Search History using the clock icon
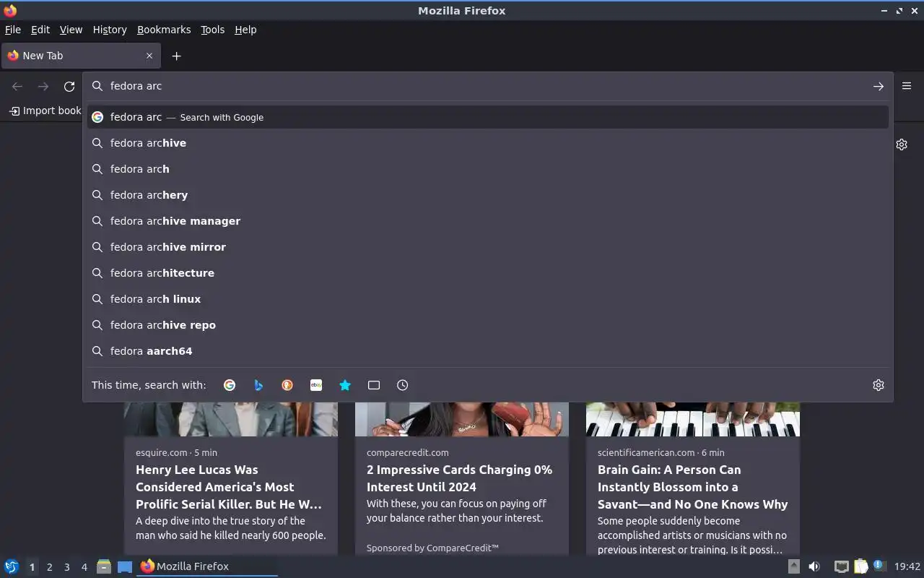924x578 pixels. [x=403, y=385]
